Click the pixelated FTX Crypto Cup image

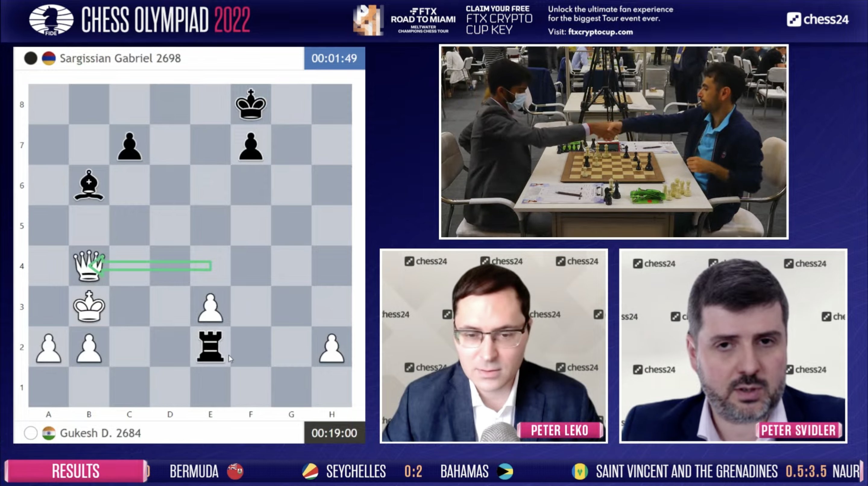pyautogui.click(x=368, y=20)
